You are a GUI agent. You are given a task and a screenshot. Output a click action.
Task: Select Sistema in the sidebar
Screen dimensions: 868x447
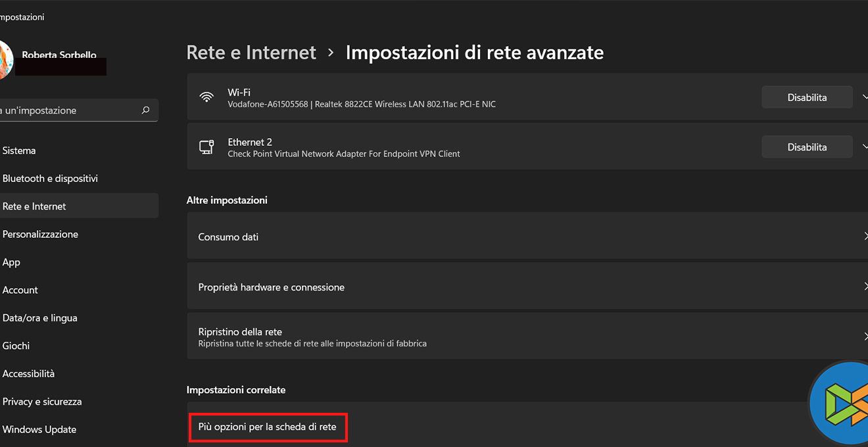point(20,151)
